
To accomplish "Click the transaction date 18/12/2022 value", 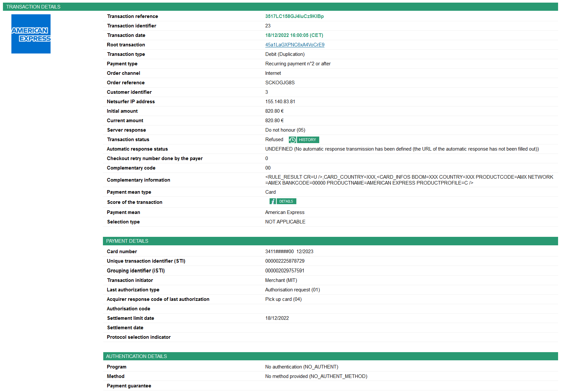I will tap(294, 35).
